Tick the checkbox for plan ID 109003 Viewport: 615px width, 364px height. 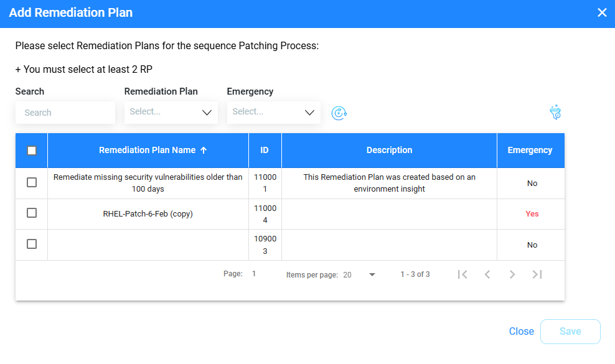coord(32,244)
